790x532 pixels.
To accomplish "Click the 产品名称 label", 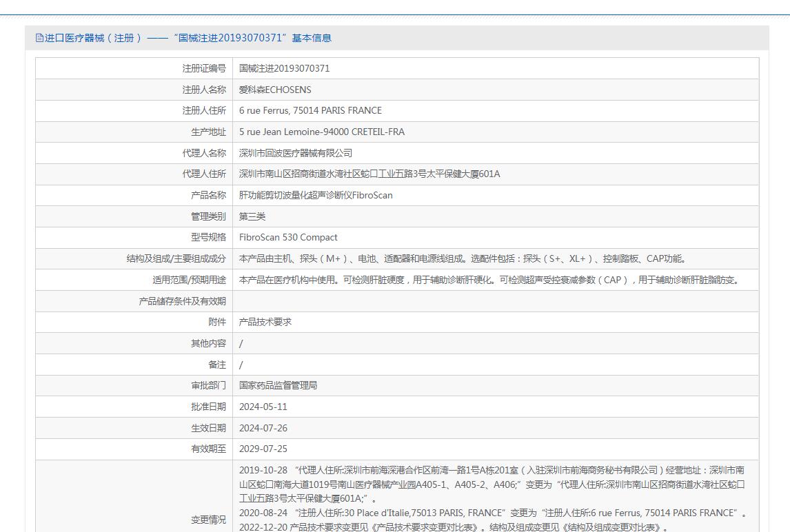I will pos(209,196).
